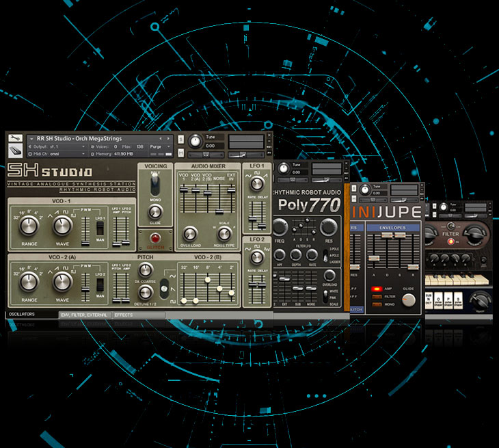499x448 pixels.
Task: Toggle the POLY/MONO voicing switch
Action: click(x=155, y=182)
